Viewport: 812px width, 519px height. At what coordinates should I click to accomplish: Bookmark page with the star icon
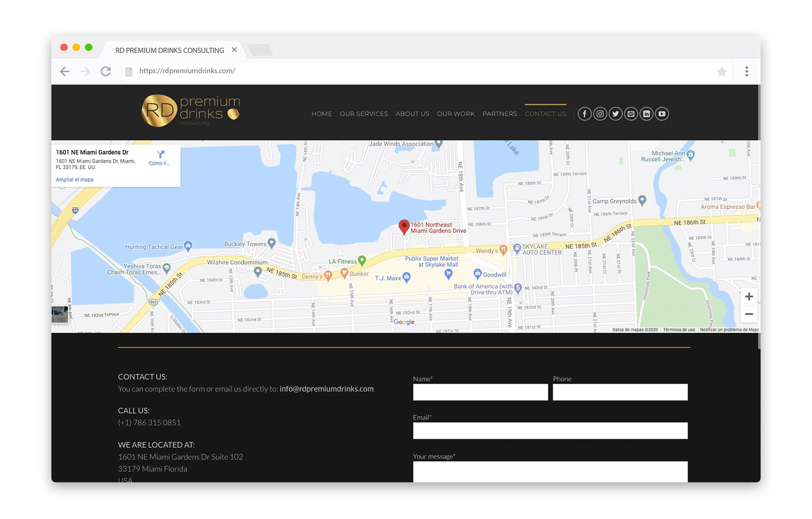pyautogui.click(x=721, y=72)
